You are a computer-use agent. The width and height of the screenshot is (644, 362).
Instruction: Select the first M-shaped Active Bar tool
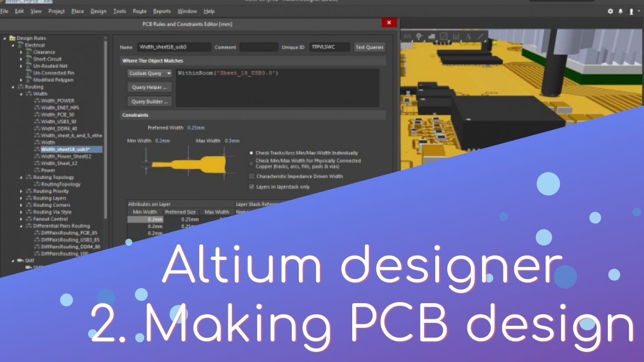coord(407,36)
